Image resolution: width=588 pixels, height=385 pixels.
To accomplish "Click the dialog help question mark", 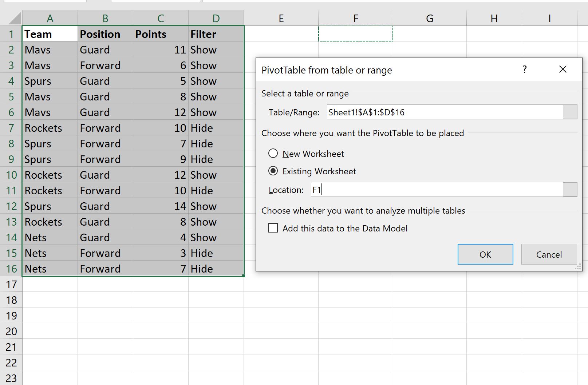I will (x=524, y=69).
